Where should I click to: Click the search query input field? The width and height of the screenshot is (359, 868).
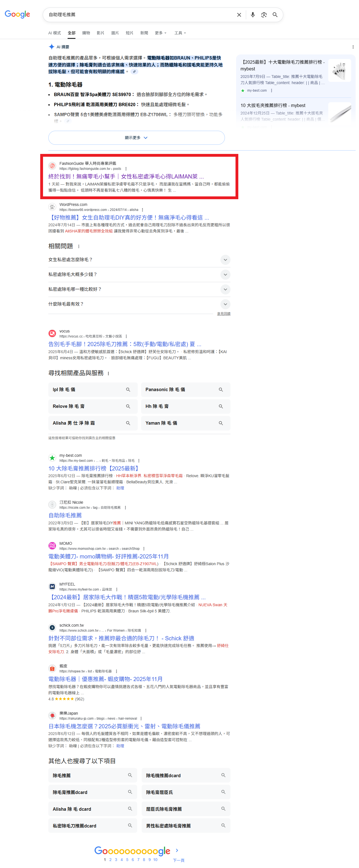[140, 15]
